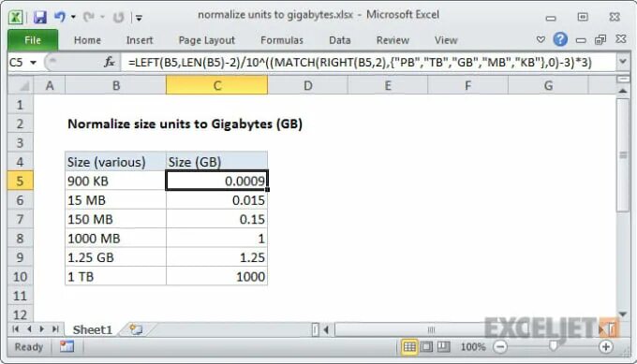Image resolution: width=637 pixels, height=364 pixels.
Task: Switch to the Home ribbon tab
Action: 87,40
